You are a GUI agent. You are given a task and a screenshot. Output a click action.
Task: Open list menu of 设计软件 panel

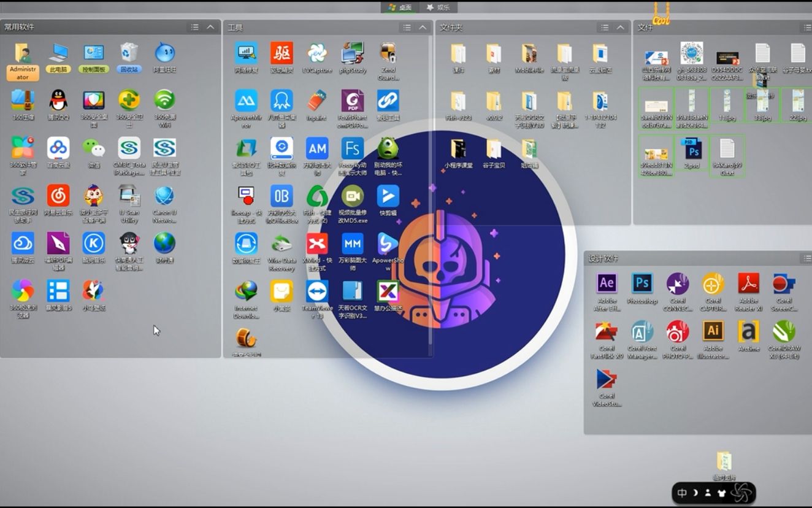[x=807, y=258]
